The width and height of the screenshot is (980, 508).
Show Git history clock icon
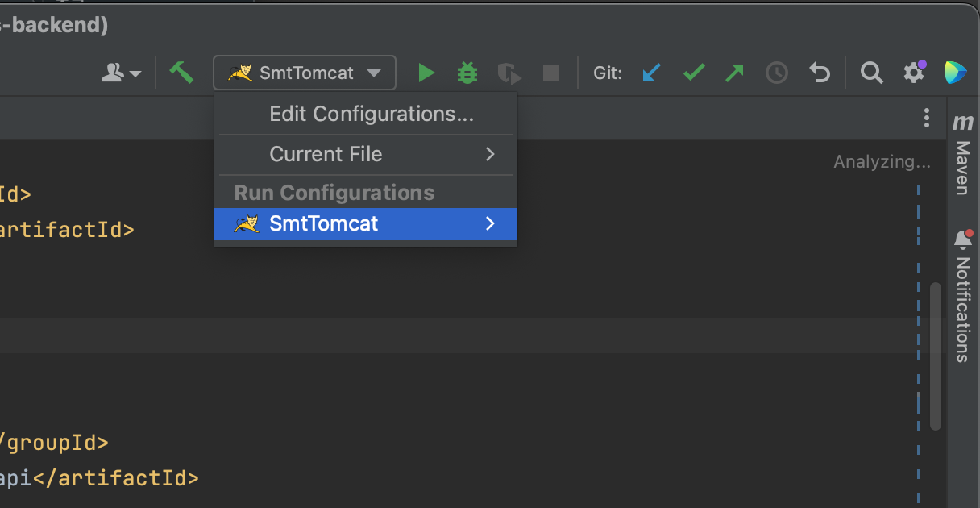[776, 73]
